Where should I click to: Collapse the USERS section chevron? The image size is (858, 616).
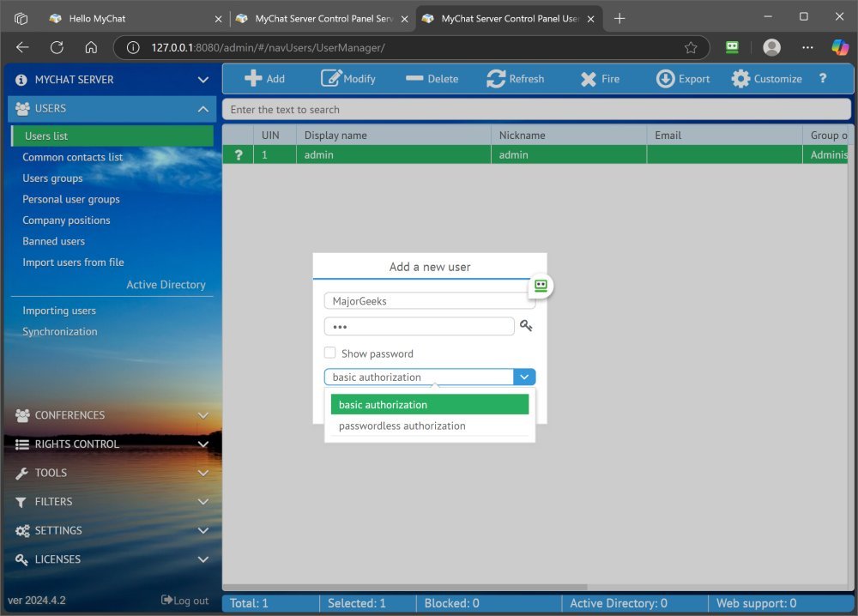coord(203,109)
